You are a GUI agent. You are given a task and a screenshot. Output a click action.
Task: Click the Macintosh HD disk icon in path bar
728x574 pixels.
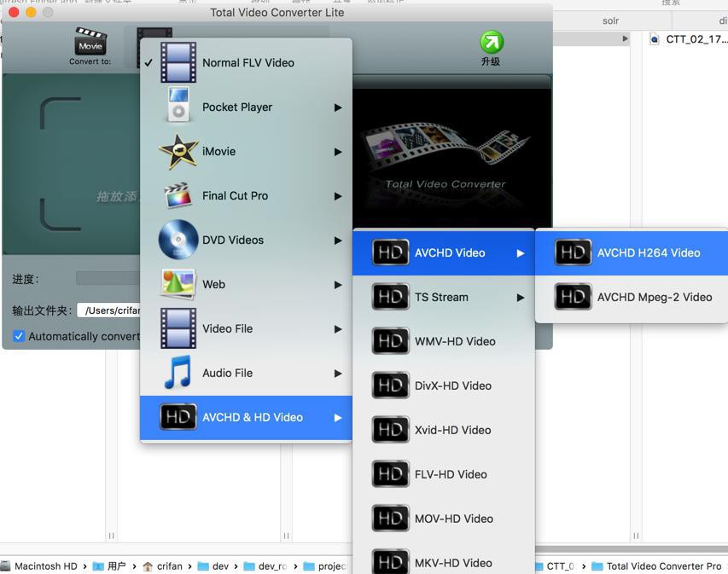tap(6, 565)
